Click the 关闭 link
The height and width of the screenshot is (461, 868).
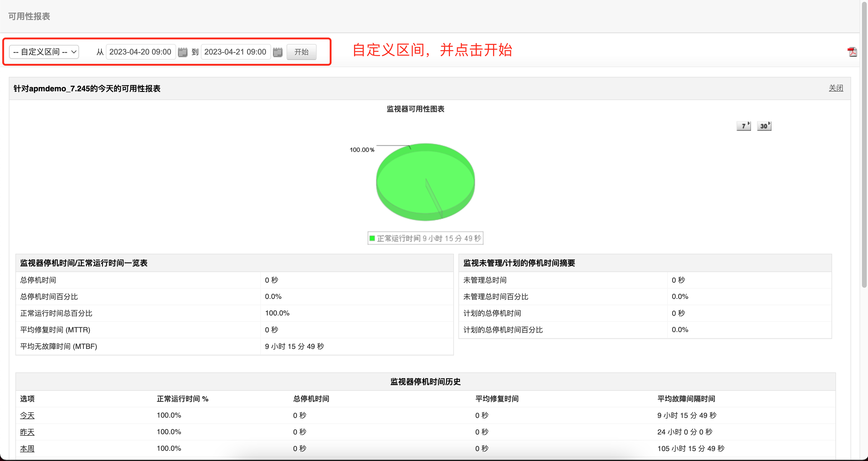[836, 88]
